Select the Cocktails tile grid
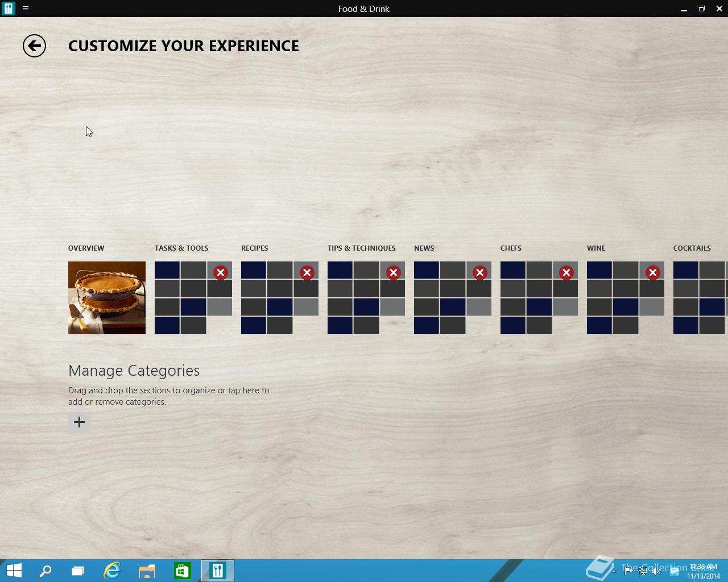The height and width of the screenshot is (582, 728). (701, 298)
